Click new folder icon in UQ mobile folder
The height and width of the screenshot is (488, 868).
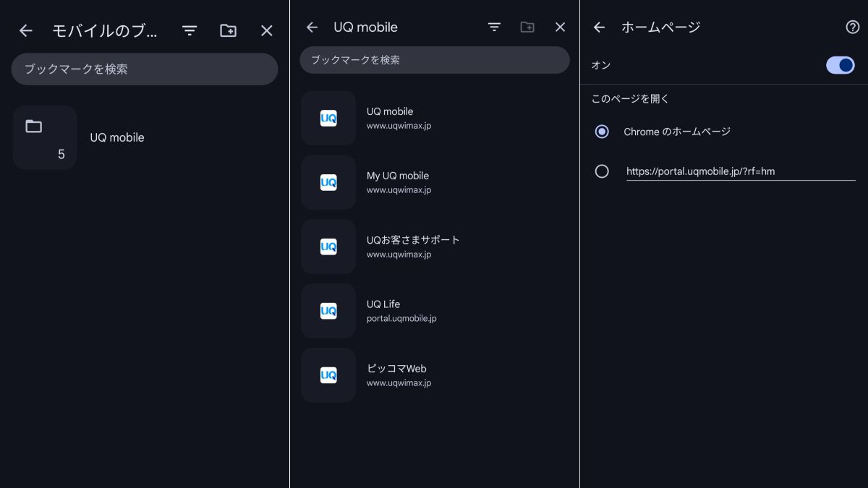[x=527, y=27]
